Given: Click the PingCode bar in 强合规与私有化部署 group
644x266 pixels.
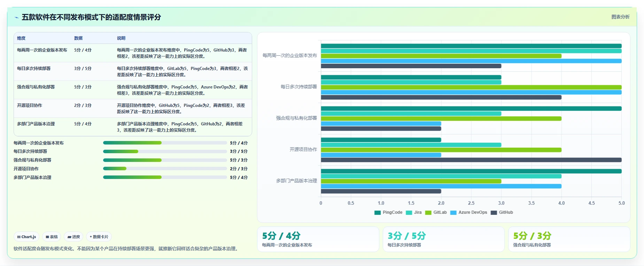Looking at the screenshot, I should [x=471, y=109].
